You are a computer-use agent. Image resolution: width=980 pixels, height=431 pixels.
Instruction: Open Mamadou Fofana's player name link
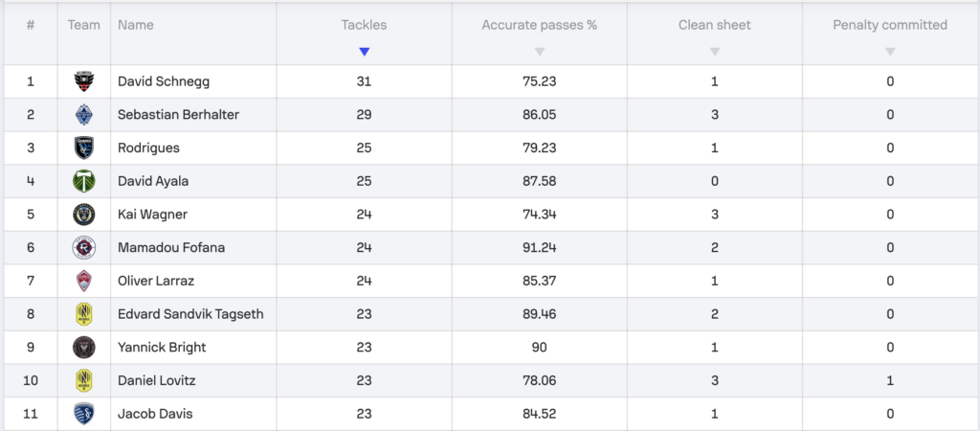tap(171, 248)
